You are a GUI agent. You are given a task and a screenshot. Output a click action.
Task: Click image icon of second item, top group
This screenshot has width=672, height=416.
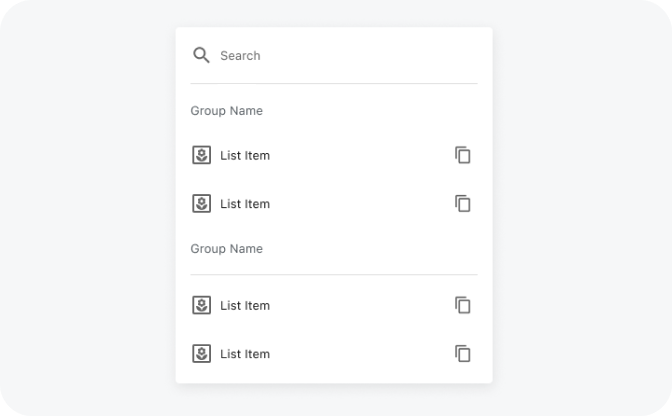pyautogui.click(x=201, y=204)
